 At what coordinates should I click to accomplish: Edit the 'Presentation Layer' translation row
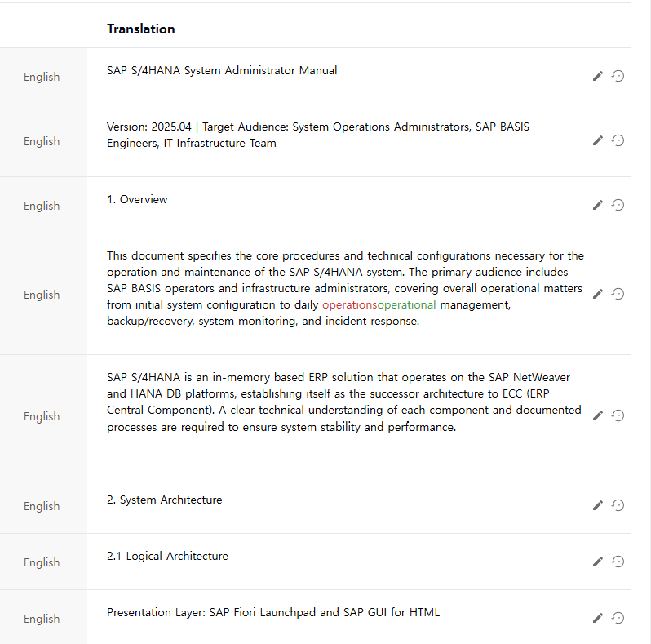[x=597, y=618]
